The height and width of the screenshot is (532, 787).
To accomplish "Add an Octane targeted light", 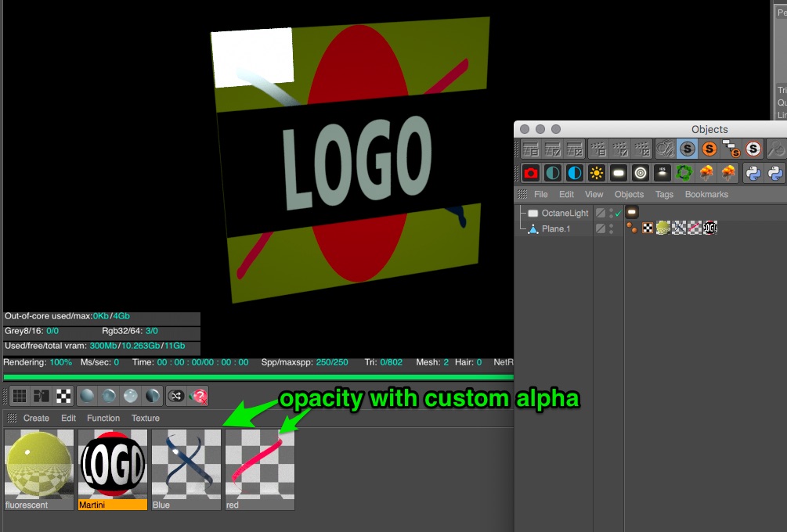I will point(641,174).
